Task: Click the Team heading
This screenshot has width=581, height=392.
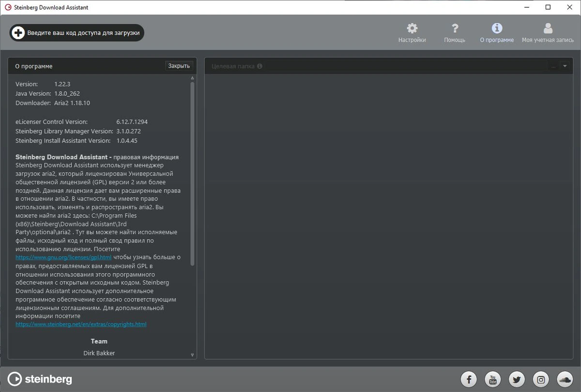Action: 99,341
